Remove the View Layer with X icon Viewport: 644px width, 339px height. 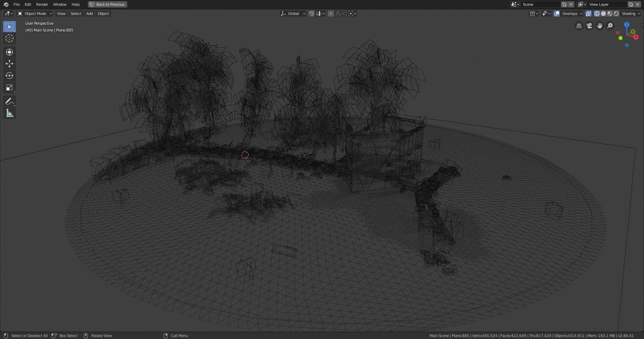point(638,4)
